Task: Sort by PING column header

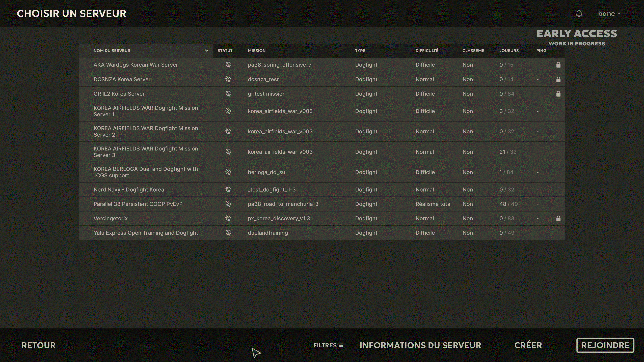Action: 541,50
